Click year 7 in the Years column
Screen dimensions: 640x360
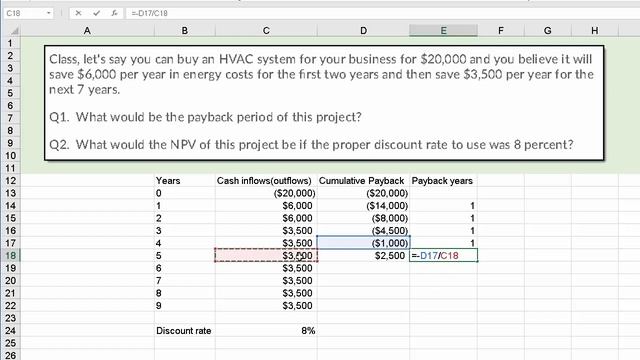(185, 281)
